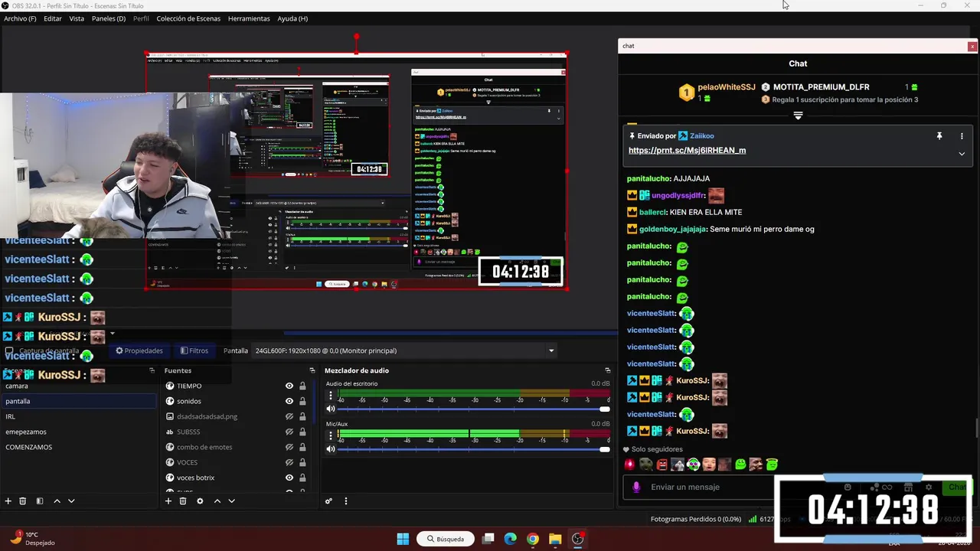The width and height of the screenshot is (980, 551).
Task: Select the combo de emotes source
Action: coord(204,447)
